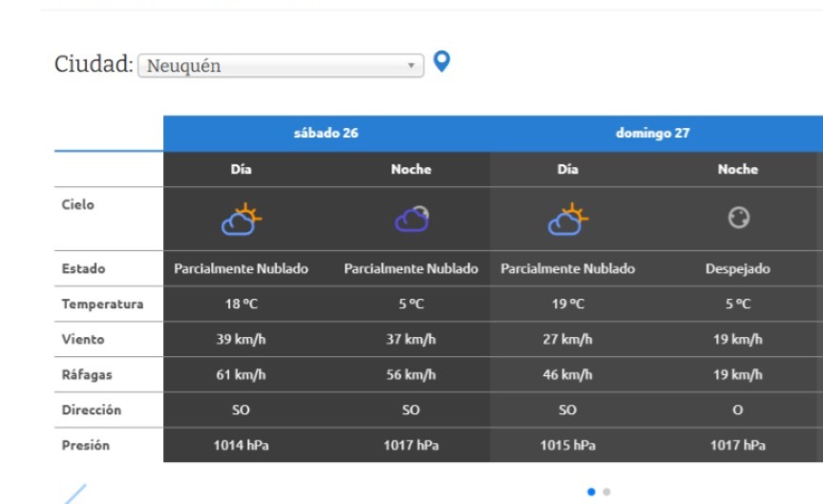Click the Cielo row label
Viewport: 823px width, 504px height.
click(78, 205)
